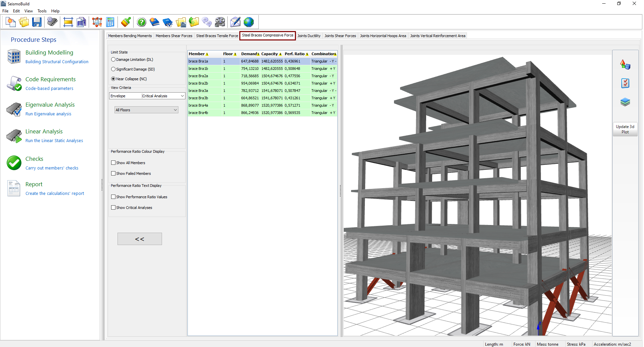Select Damage Limitation (DL) limit state
Viewport: 644px width, 347px height.
113,60
